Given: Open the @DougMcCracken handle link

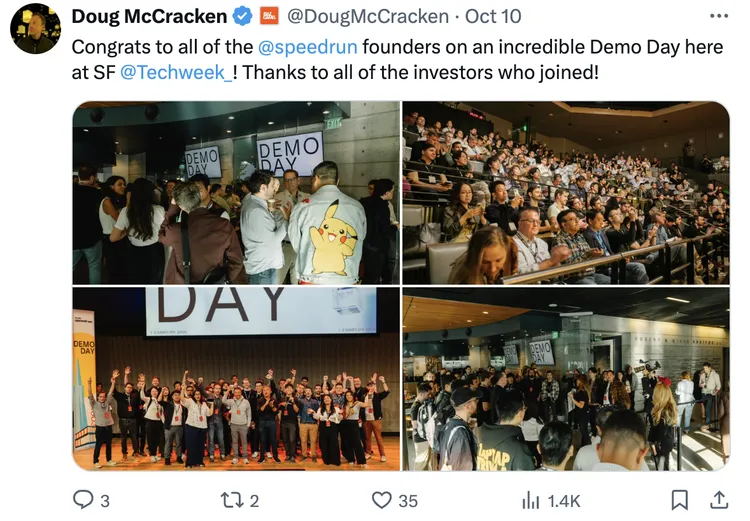Looking at the screenshot, I should 367,16.
